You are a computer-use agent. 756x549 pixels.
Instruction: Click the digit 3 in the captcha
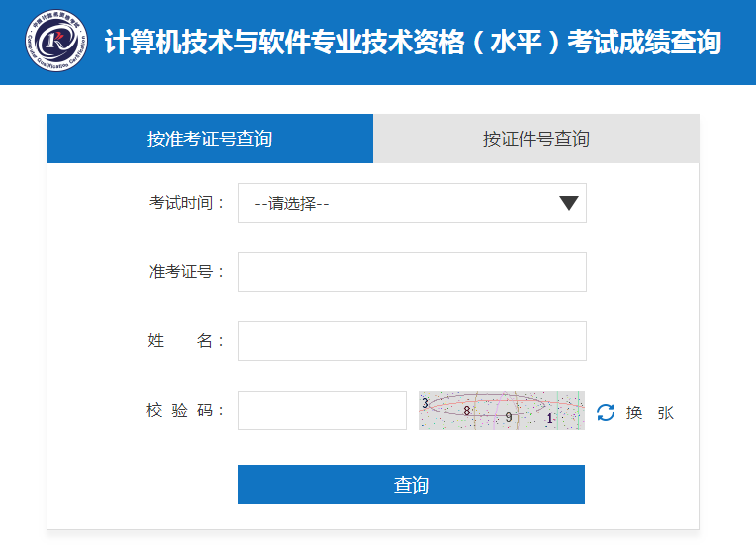coord(425,403)
